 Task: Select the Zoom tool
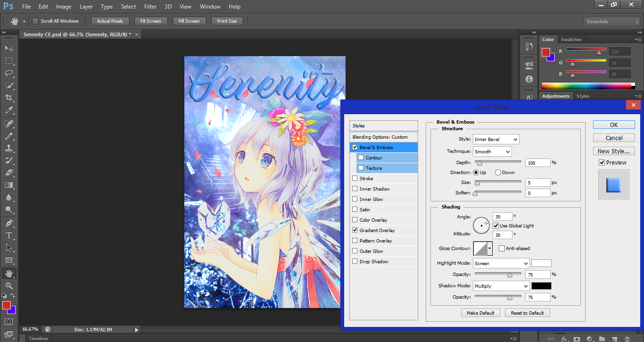(9, 286)
